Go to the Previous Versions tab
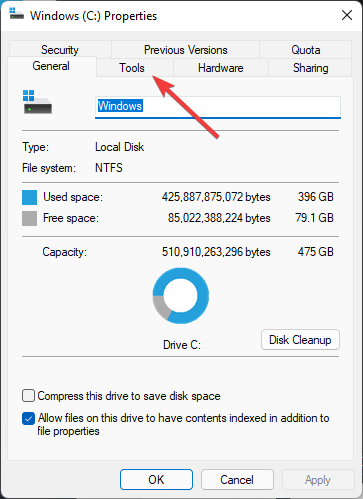 pyautogui.click(x=186, y=50)
